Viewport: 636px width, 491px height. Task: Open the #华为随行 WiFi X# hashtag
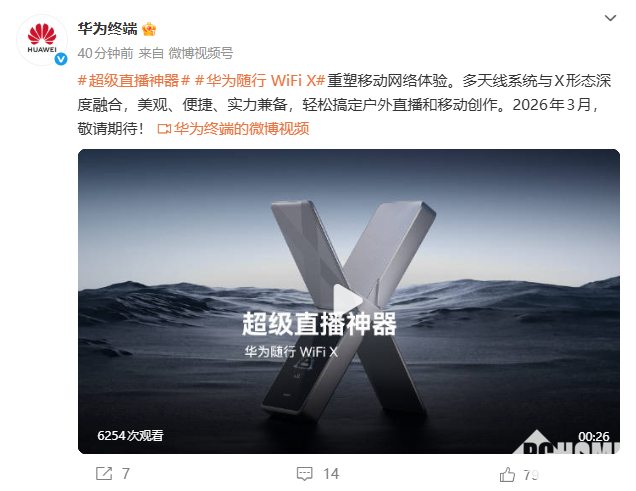pyautogui.click(x=260, y=81)
